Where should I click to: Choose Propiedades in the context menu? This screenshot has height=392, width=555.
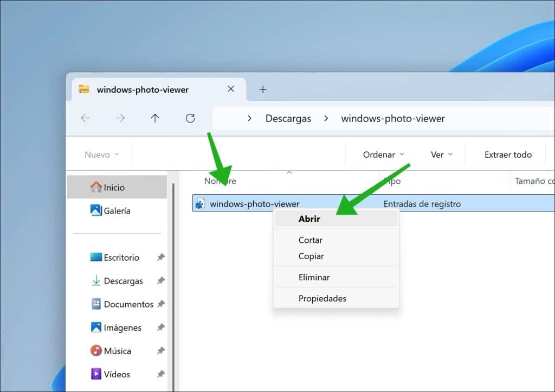click(336, 299)
